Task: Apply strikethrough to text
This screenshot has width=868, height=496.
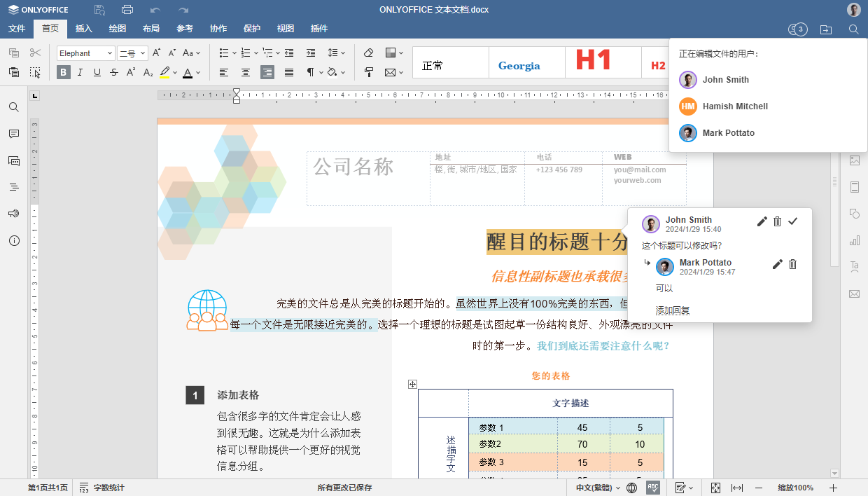Action: pos(114,72)
